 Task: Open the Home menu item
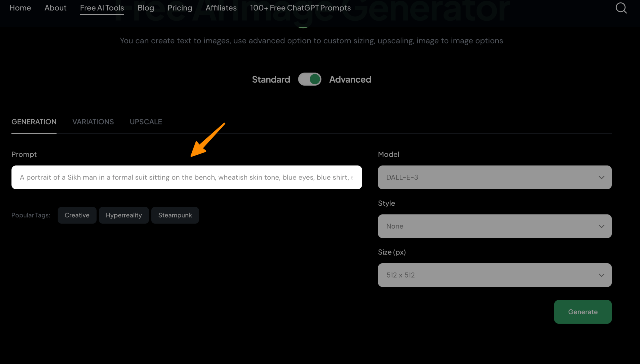[20, 8]
